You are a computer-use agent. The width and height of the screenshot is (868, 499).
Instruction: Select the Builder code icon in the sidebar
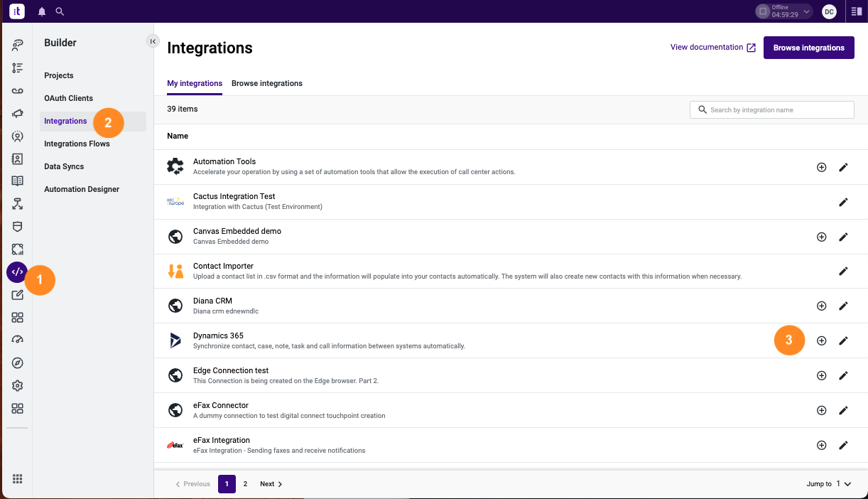(18, 272)
